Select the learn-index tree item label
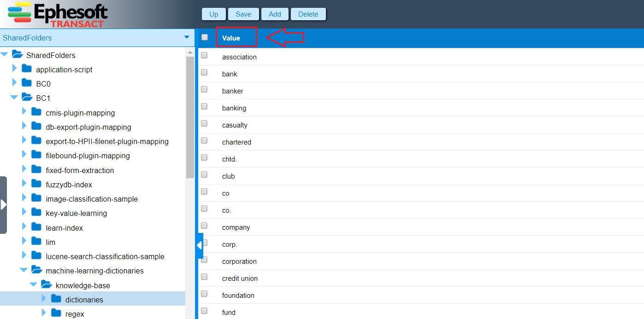Screen dimensions: 644x319 point(65,228)
